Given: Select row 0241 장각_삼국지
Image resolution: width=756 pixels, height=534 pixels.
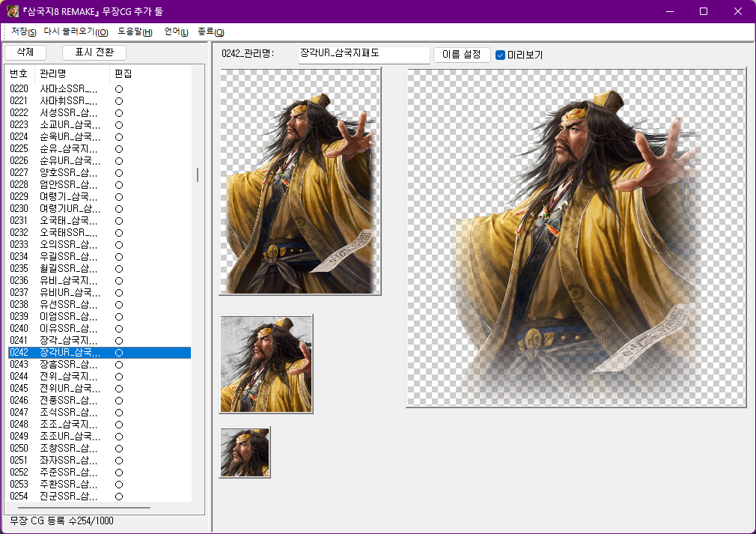Looking at the screenshot, I should [100, 341].
